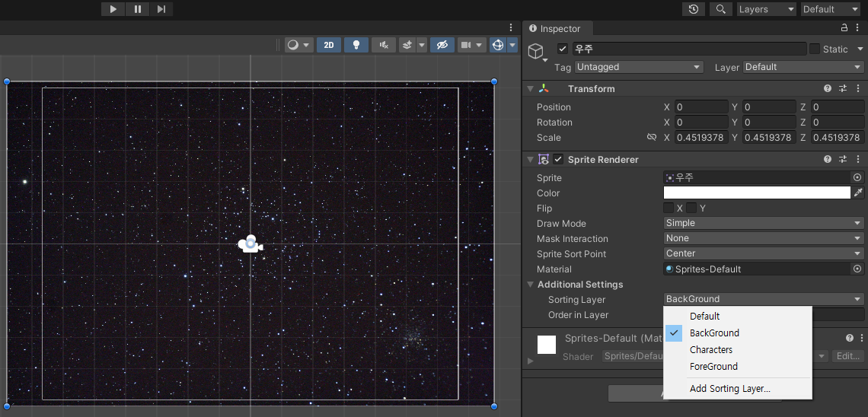The image size is (868, 417).
Task: Choose Default in sorting layer menu
Action: 737,317
